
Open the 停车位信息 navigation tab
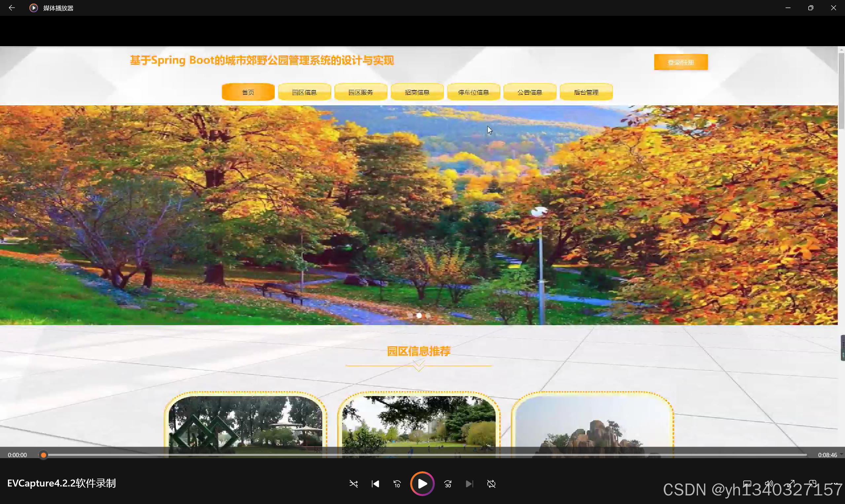(473, 92)
